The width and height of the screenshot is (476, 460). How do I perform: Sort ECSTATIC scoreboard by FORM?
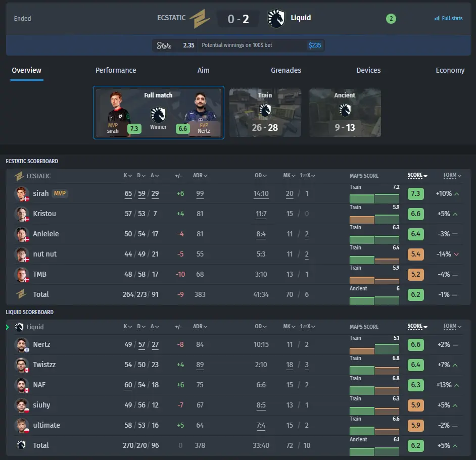pyautogui.click(x=452, y=175)
